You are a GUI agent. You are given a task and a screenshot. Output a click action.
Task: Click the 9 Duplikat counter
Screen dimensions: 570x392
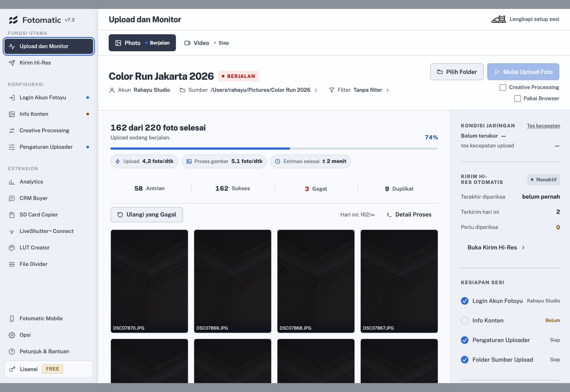click(399, 189)
